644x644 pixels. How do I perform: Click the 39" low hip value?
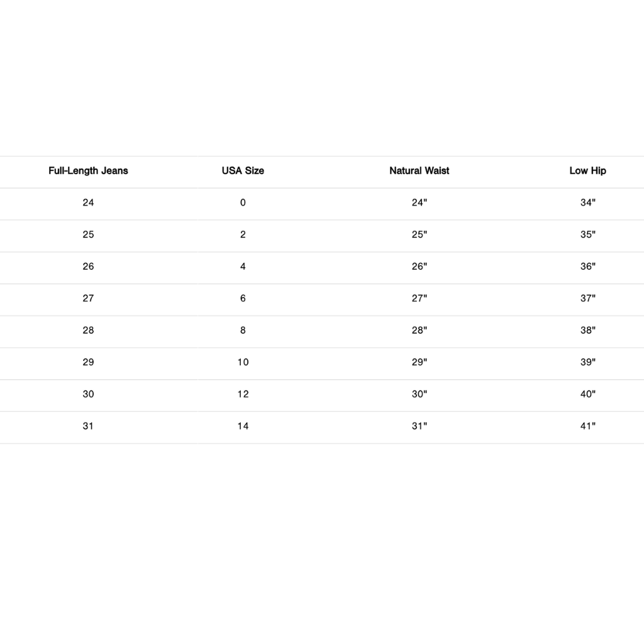(587, 362)
